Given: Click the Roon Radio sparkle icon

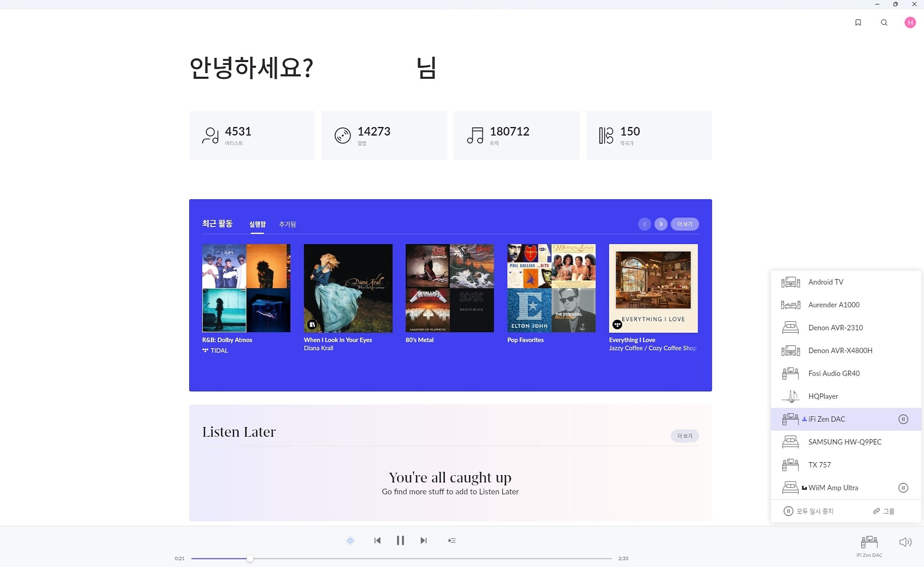Looking at the screenshot, I should 350,541.
